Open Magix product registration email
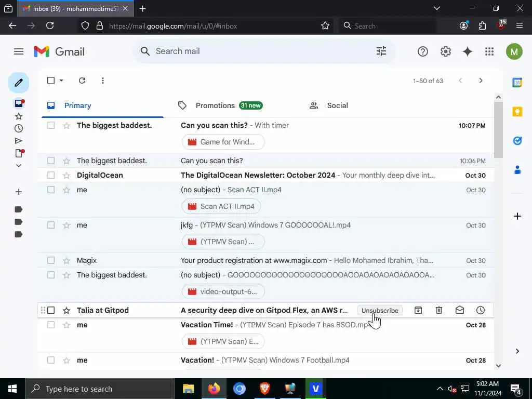 click(x=266, y=260)
